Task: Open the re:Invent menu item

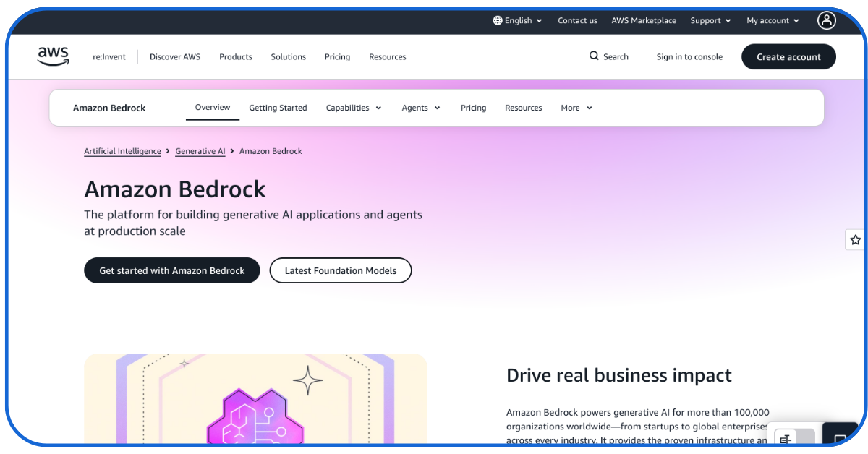Action: [x=109, y=56]
